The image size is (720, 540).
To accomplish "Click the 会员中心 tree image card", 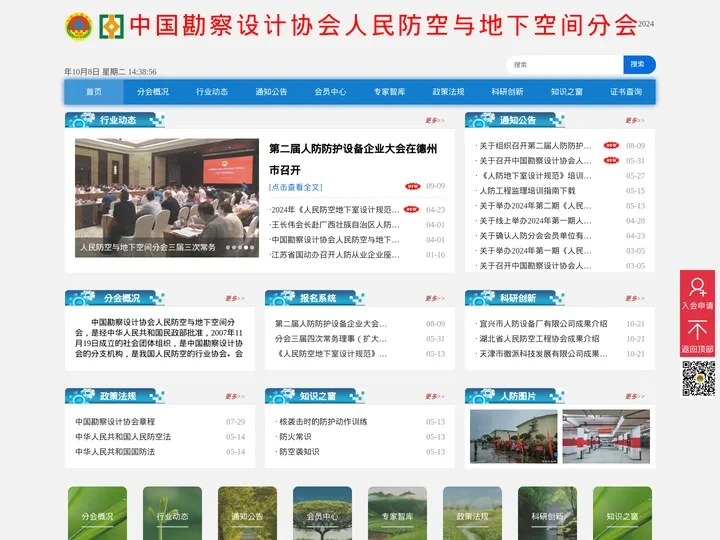I will coord(322,513).
